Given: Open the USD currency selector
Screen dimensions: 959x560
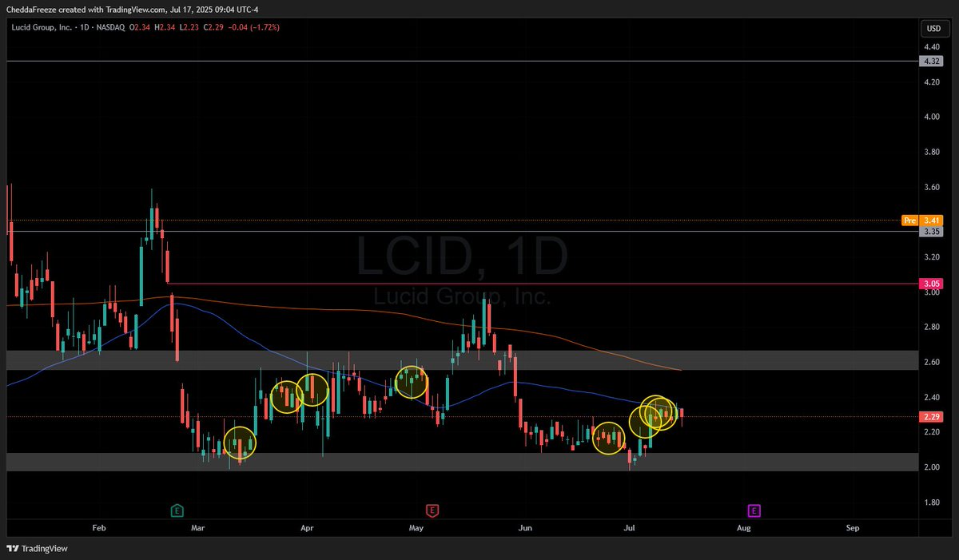Looking at the screenshot, I should (933, 28).
